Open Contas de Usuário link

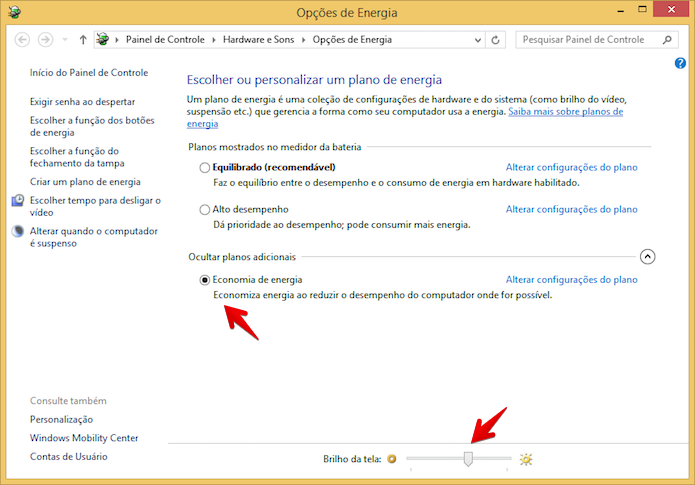pyautogui.click(x=69, y=457)
